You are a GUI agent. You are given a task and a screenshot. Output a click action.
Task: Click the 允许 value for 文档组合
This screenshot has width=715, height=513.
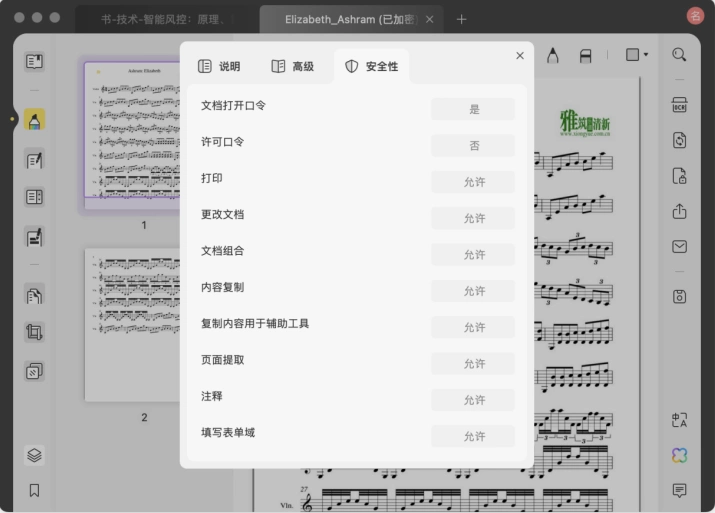click(x=473, y=254)
